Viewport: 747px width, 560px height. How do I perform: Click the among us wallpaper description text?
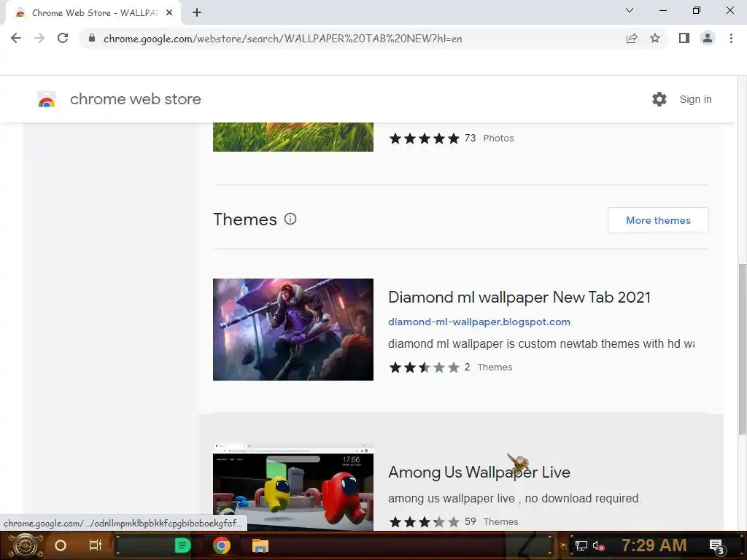[x=514, y=498]
